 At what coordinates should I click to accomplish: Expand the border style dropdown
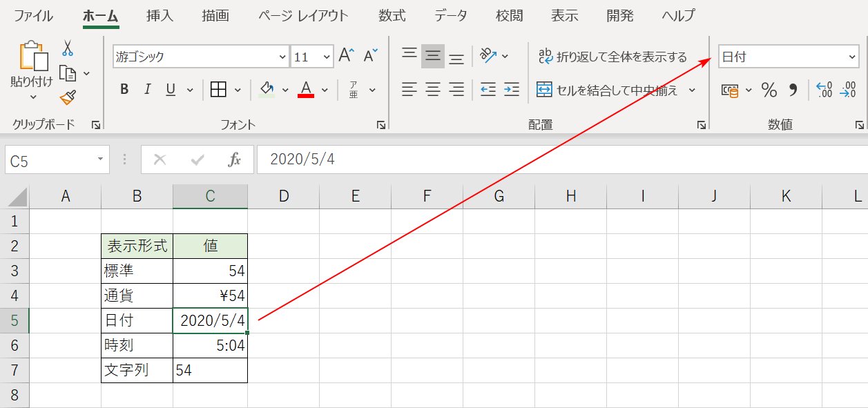point(238,89)
